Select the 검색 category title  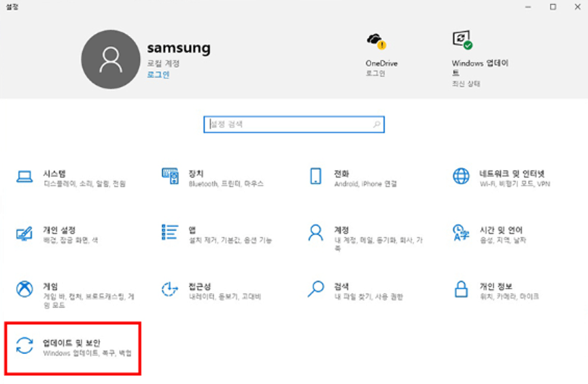click(x=342, y=287)
